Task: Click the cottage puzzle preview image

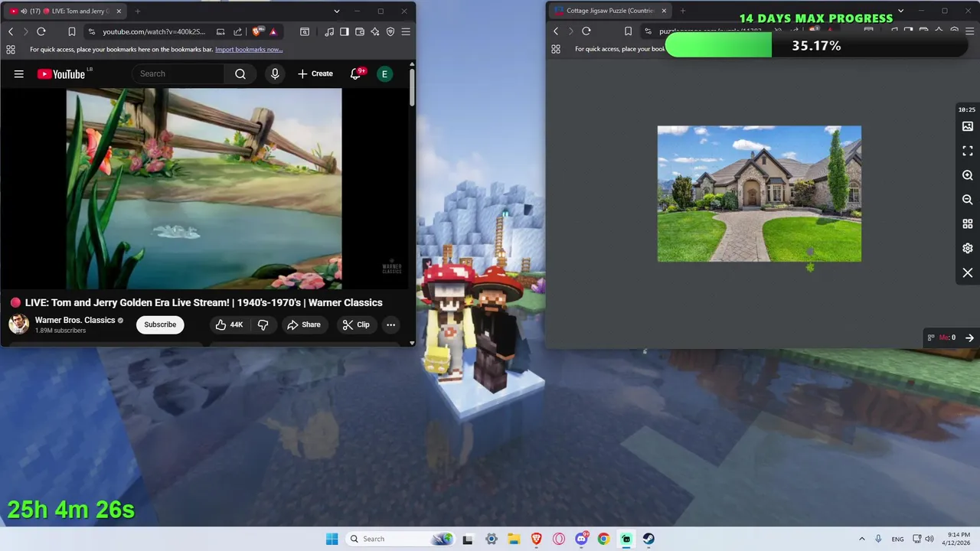Action: pos(759,194)
